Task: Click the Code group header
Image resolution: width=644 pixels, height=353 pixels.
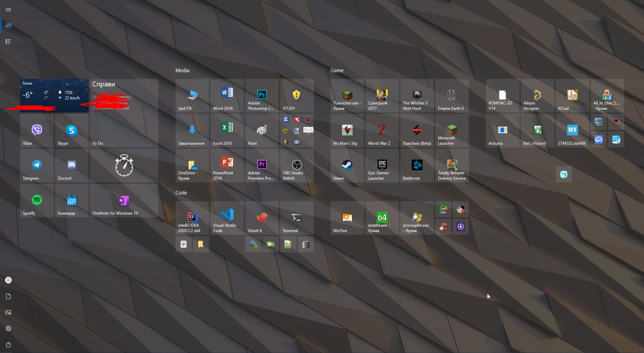Action: [x=181, y=192]
